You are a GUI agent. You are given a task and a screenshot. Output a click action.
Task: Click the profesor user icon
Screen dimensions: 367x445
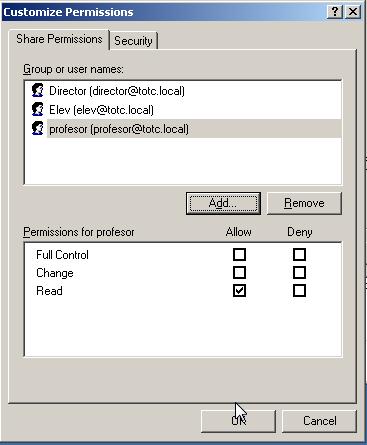[x=38, y=128]
